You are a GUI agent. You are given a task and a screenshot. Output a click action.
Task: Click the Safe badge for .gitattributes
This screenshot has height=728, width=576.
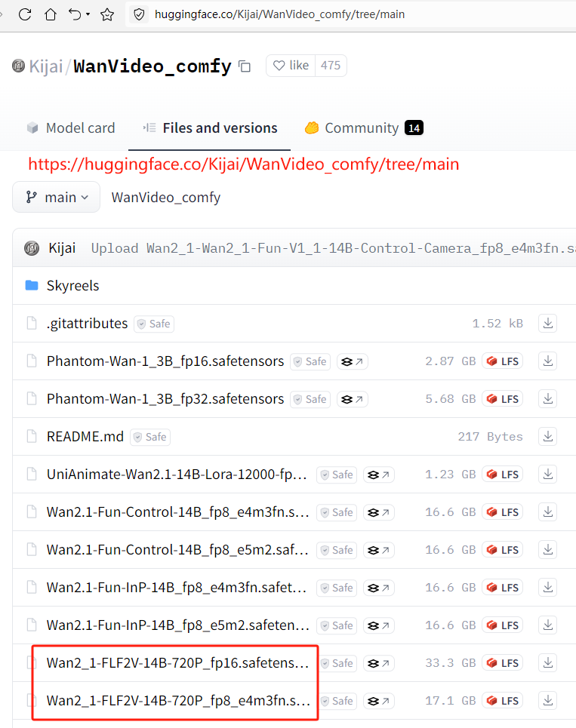(154, 324)
